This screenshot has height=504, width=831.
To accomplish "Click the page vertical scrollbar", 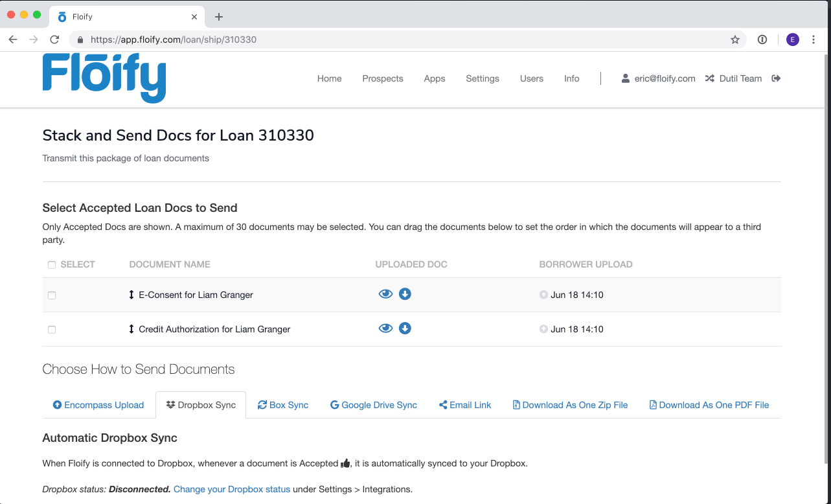I will [826, 259].
